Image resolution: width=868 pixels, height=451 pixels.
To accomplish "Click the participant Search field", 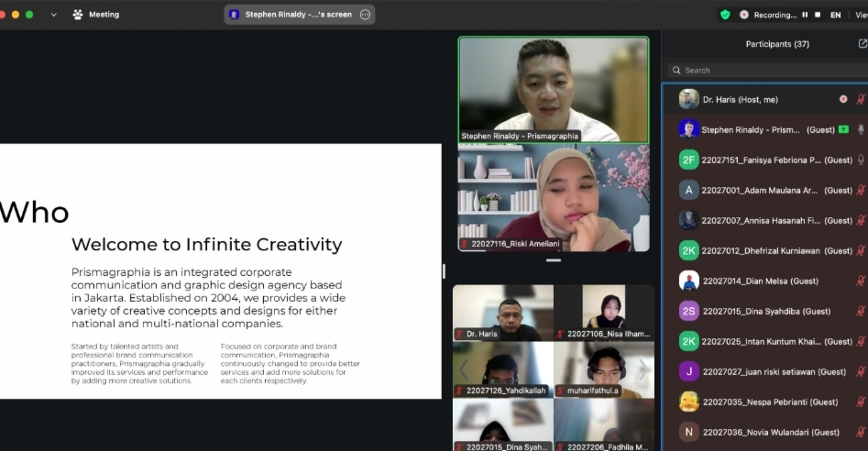I will coord(765,70).
